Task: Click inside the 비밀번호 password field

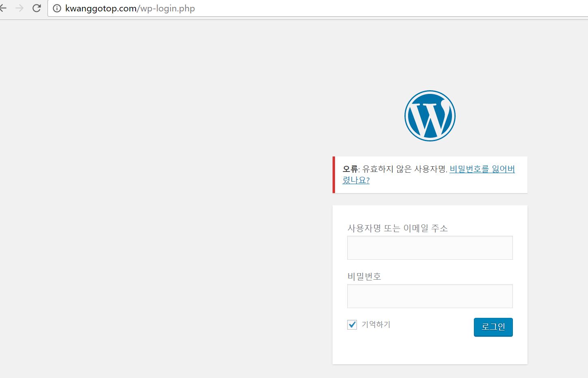Action: (430, 296)
